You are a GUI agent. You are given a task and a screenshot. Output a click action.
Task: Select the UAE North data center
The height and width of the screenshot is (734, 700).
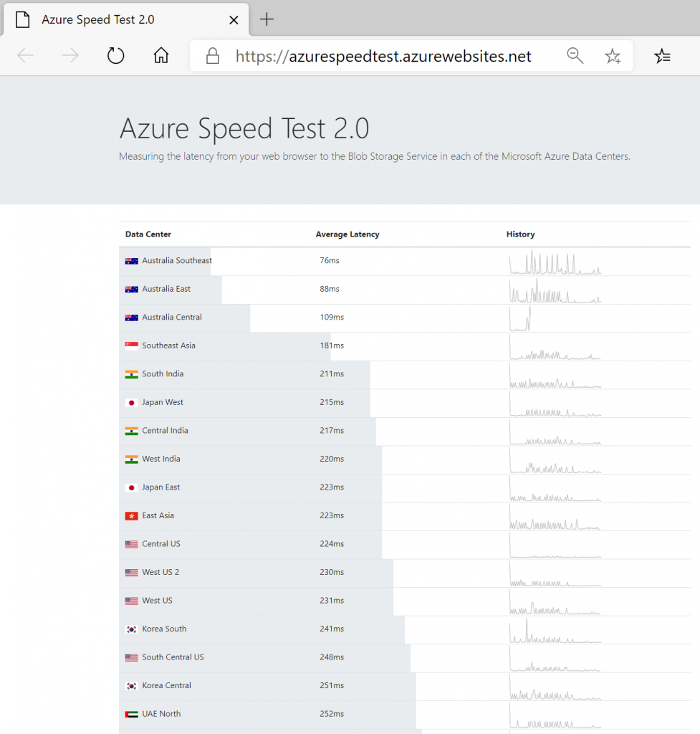coord(161,714)
